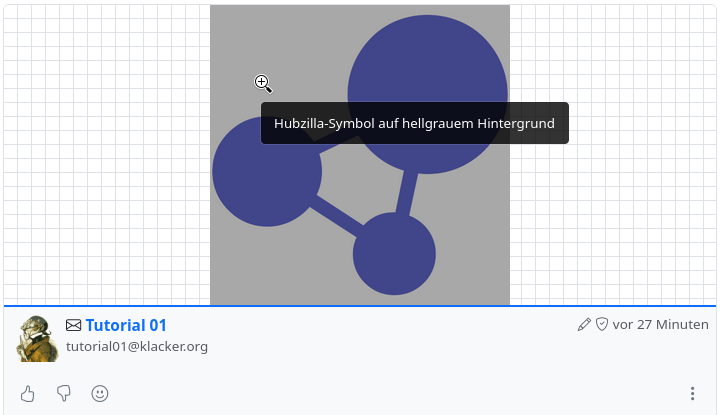Like the post with thumbs up

[28, 394]
